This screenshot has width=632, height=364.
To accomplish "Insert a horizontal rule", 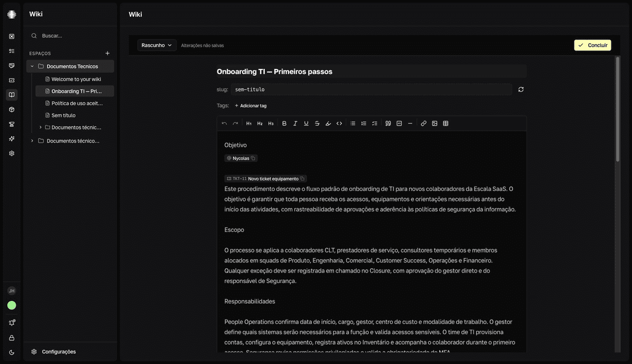I will point(410,124).
